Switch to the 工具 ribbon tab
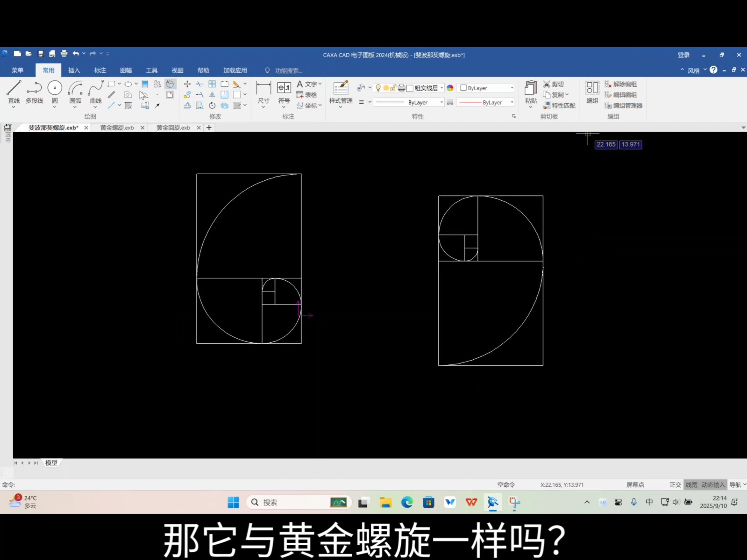The width and height of the screenshot is (747, 560). (152, 70)
